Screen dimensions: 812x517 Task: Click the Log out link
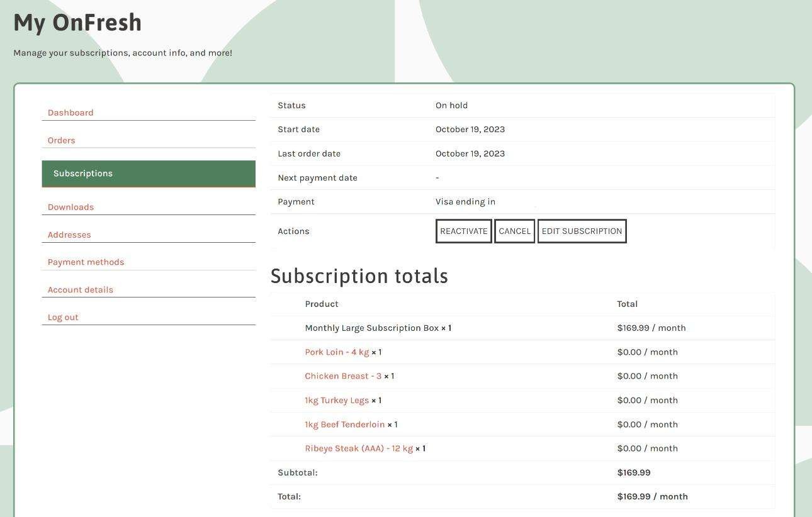[63, 318]
